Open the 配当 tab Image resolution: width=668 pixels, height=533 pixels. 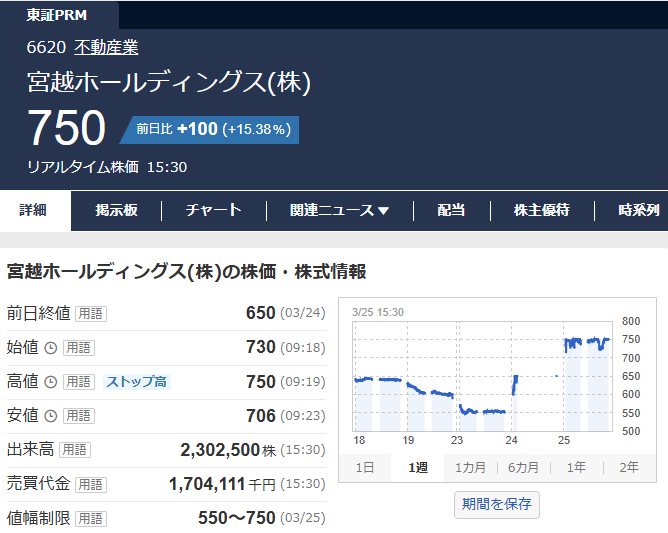point(451,210)
